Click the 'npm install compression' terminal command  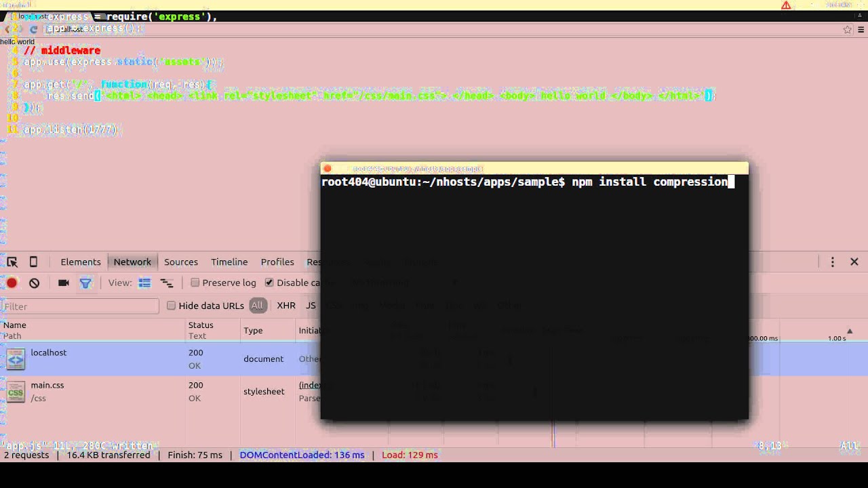650,182
